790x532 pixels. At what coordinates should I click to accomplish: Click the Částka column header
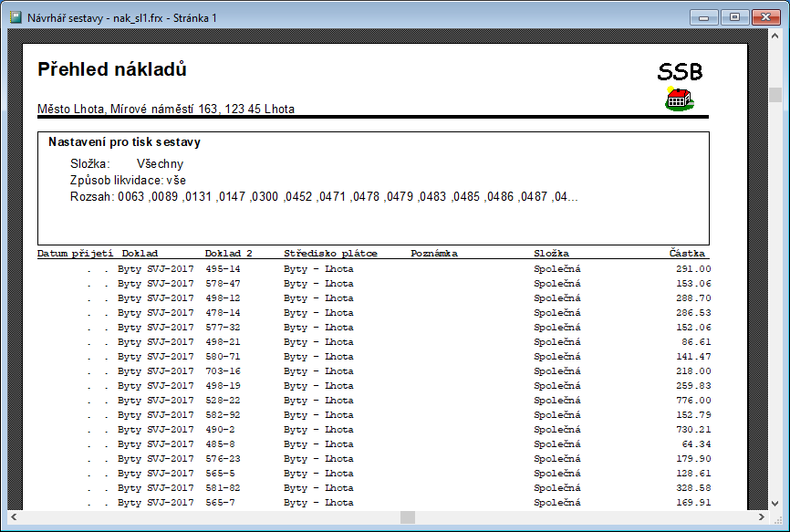(687, 253)
